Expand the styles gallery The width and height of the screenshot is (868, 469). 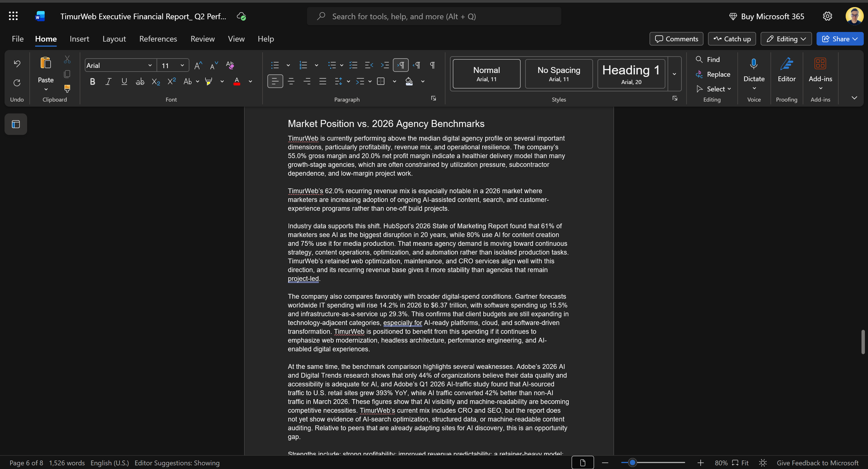point(674,74)
